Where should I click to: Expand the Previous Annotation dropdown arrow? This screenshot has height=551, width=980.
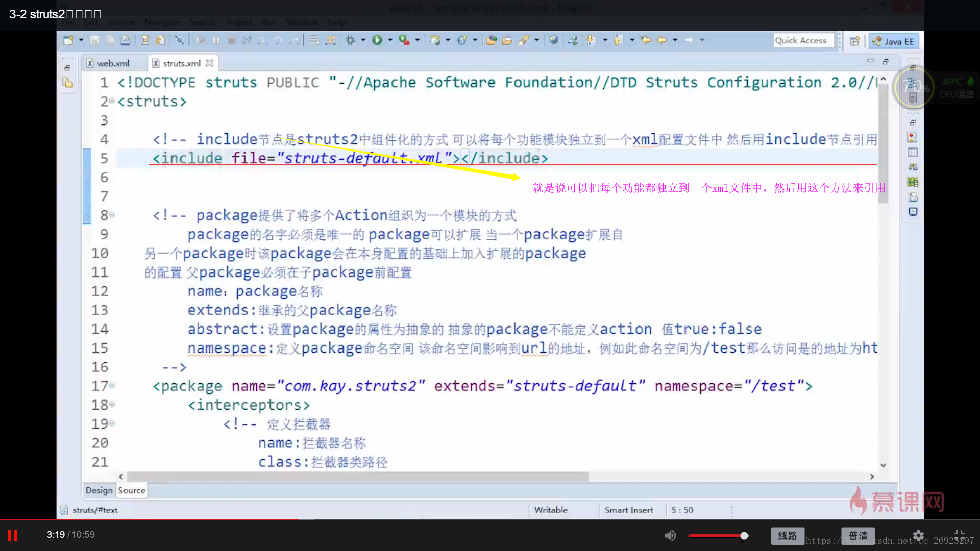point(632,40)
